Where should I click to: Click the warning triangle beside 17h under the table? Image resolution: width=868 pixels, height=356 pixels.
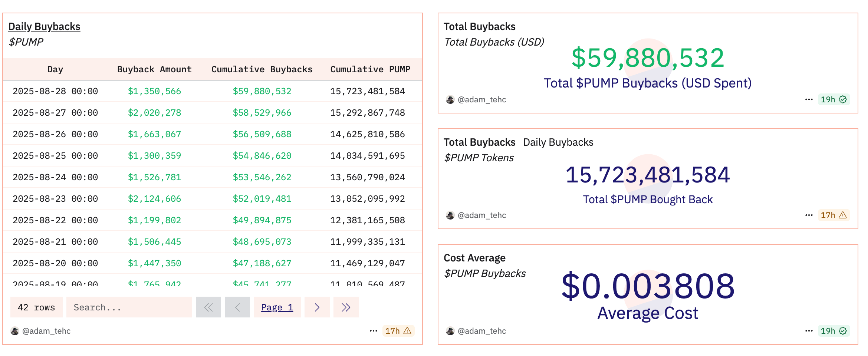(x=408, y=331)
